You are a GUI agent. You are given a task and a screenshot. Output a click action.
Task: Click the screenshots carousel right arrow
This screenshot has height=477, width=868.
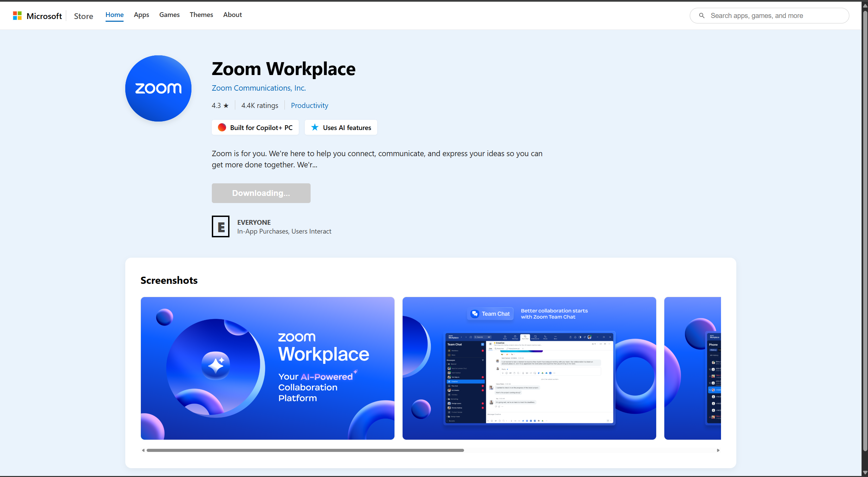coord(718,451)
